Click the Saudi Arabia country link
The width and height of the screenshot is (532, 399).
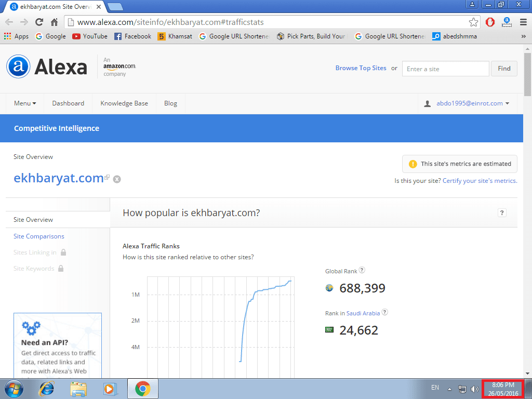point(363,313)
